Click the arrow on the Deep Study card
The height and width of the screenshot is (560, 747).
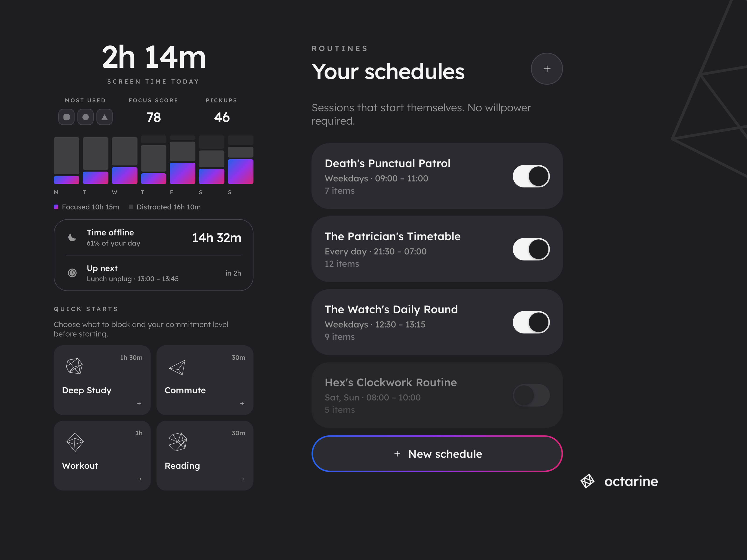click(x=139, y=403)
